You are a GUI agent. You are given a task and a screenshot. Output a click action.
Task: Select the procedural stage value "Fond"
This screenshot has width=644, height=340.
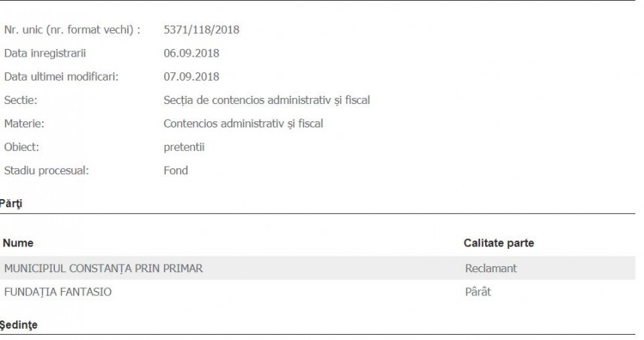click(175, 170)
